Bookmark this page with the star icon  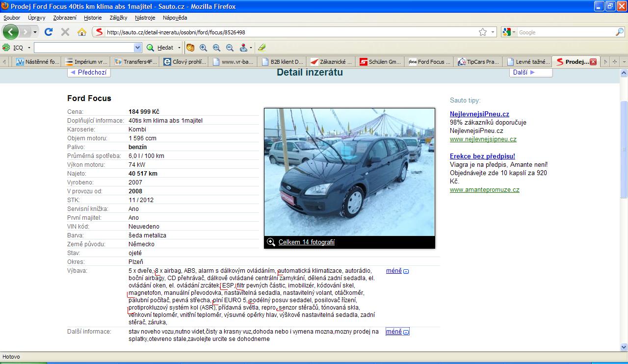[483, 32]
